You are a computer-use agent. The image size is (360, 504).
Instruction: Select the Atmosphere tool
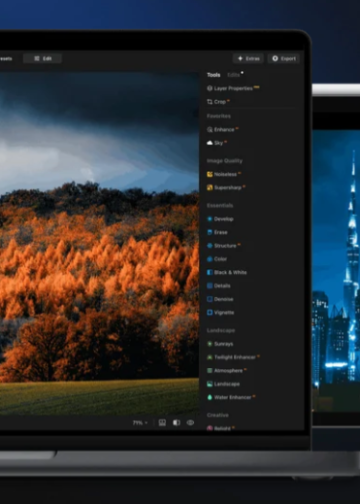click(227, 370)
